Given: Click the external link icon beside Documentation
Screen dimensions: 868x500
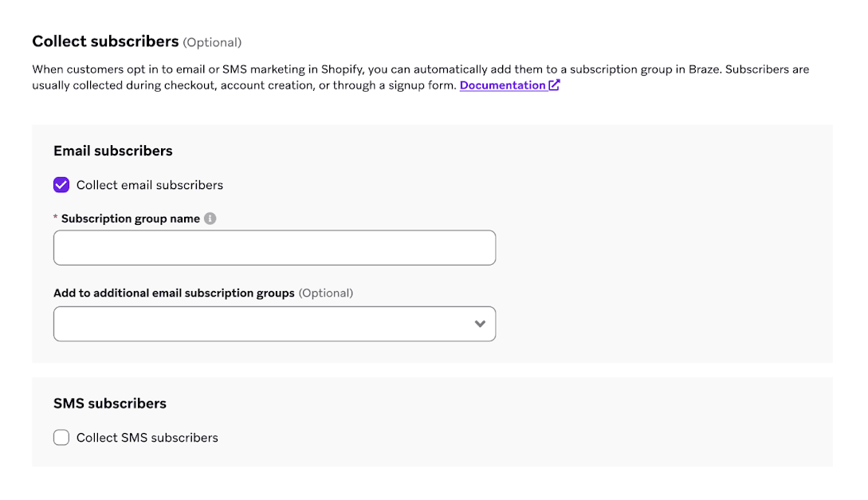Looking at the screenshot, I should (x=555, y=85).
